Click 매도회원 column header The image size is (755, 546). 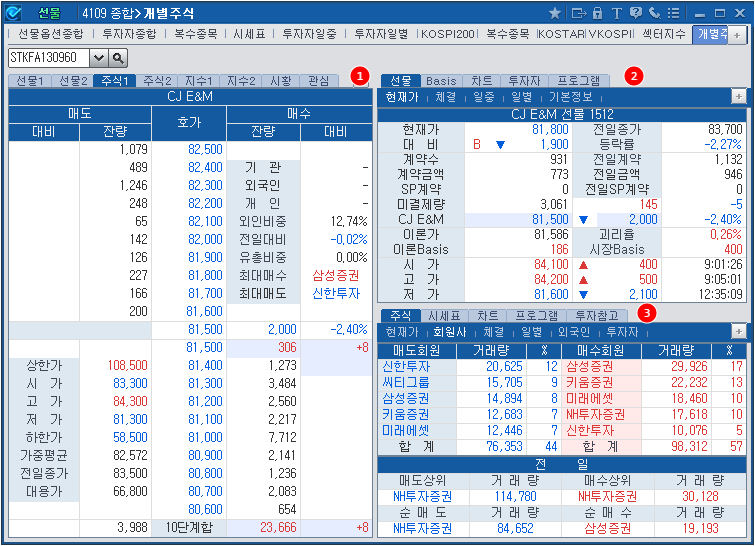point(417,351)
